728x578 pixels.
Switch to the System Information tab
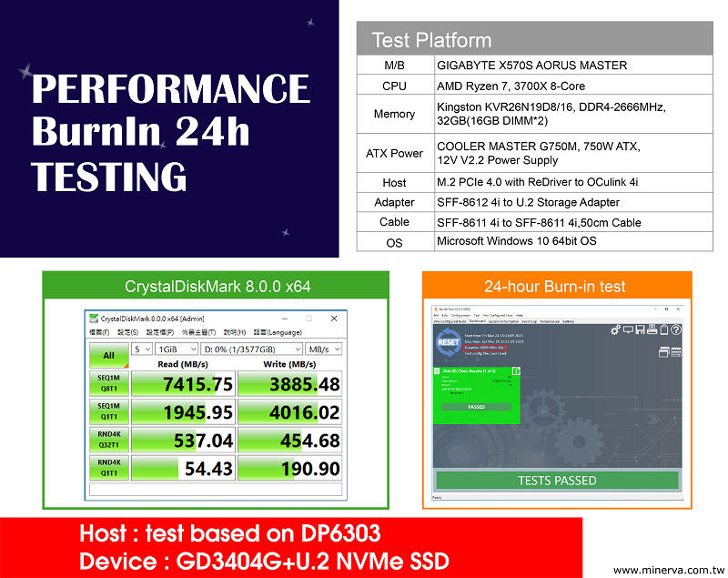(504, 321)
